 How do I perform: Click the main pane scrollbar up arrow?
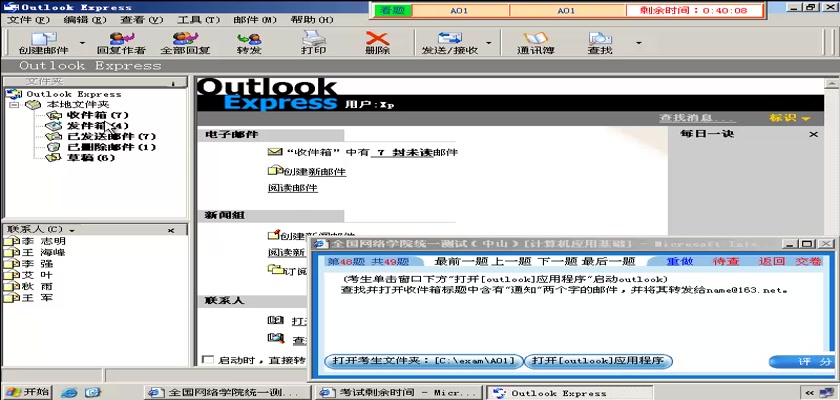(831, 83)
